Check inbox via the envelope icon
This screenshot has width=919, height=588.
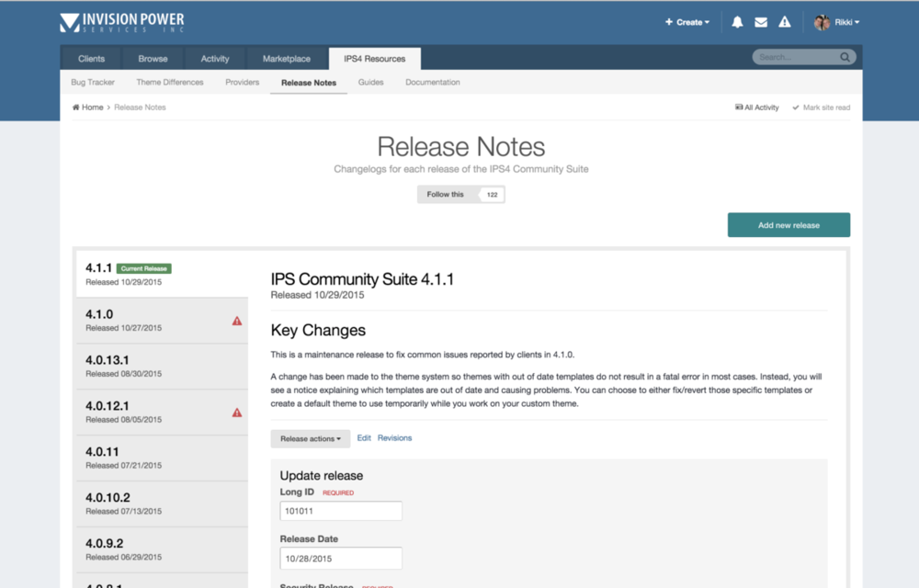point(760,21)
